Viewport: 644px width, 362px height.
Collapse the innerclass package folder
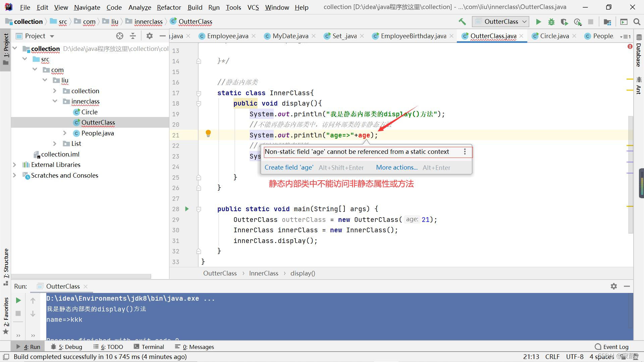coord(55,101)
